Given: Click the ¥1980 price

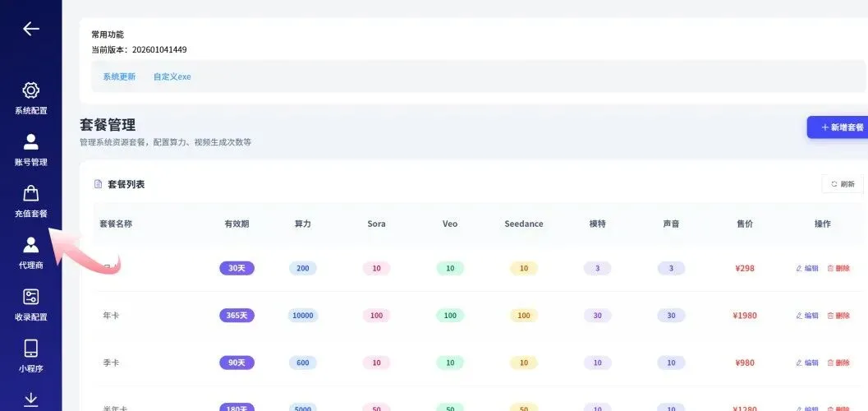Looking at the screenshot, I should pos(745,315).
